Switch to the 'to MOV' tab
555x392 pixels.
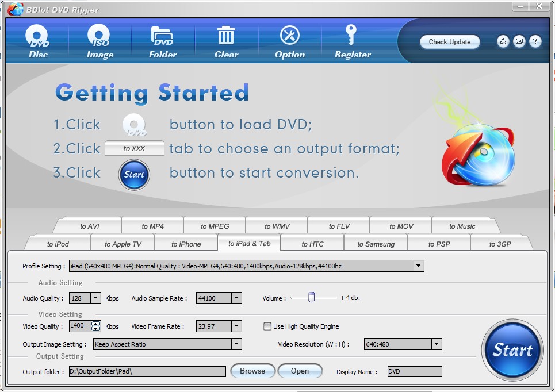pos(401,226)
